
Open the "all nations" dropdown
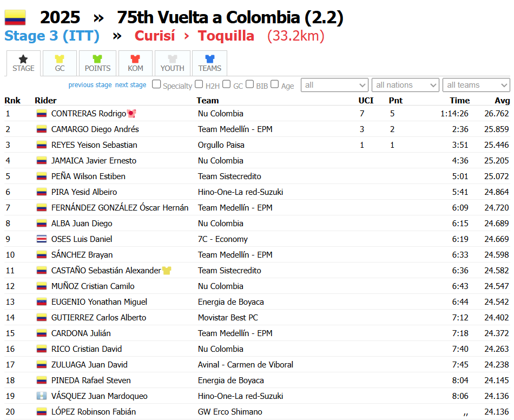coord(405,85)
